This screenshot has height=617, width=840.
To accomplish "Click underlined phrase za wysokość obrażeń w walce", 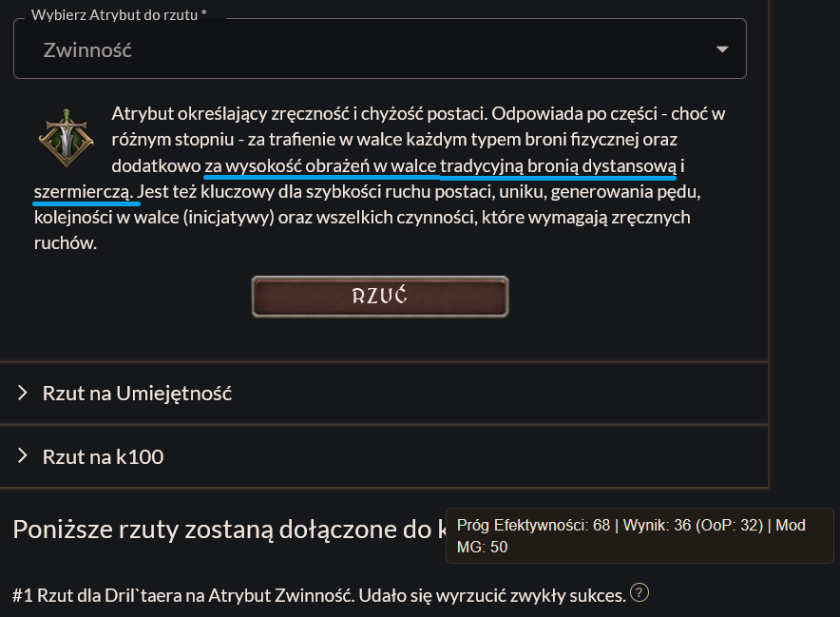I will (x=320, y=165).
